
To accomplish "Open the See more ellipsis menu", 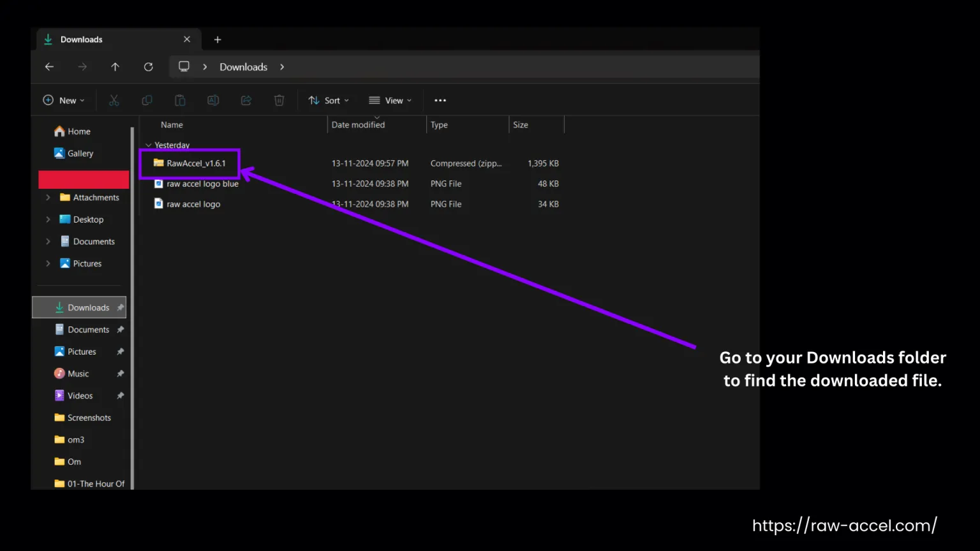I will (x=440, y=100).
